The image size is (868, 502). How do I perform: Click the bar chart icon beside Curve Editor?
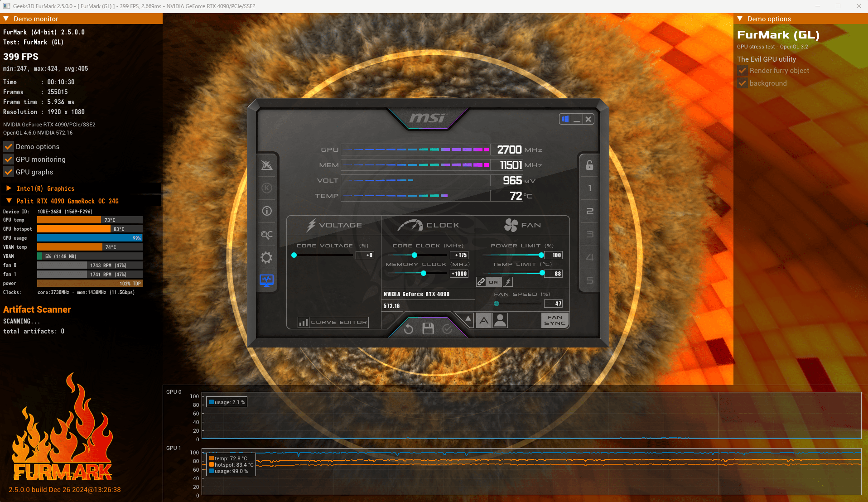[303, 322]
